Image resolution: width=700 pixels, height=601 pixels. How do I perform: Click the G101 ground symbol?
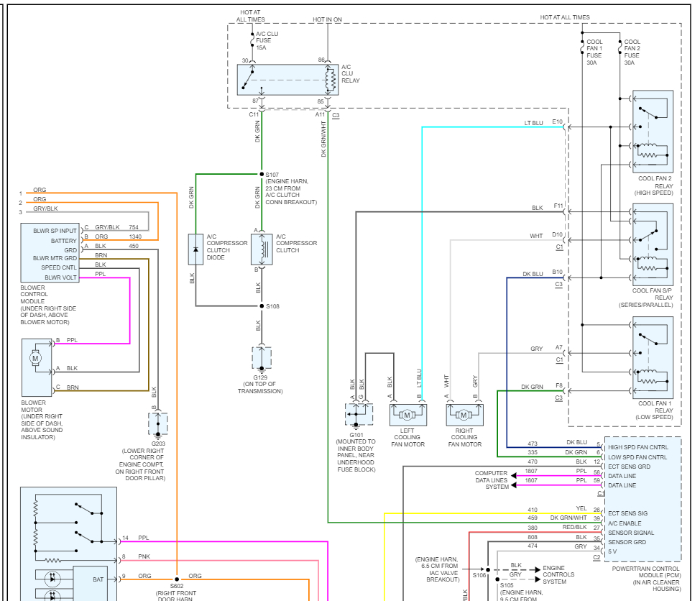(359, 415)
